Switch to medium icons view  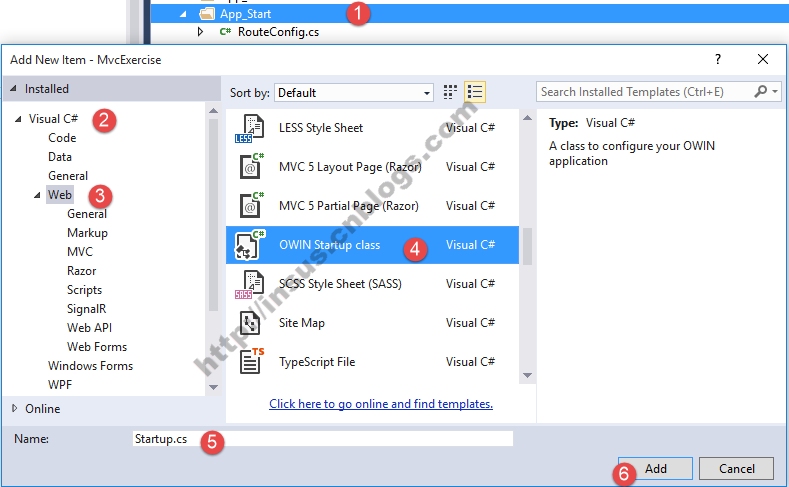450,92
